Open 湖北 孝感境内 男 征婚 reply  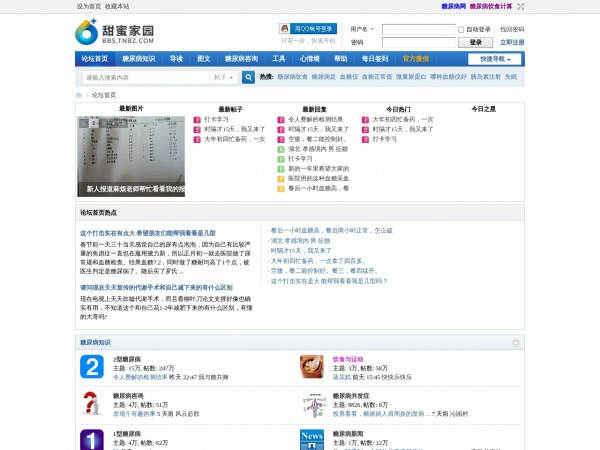click(318, 149)
